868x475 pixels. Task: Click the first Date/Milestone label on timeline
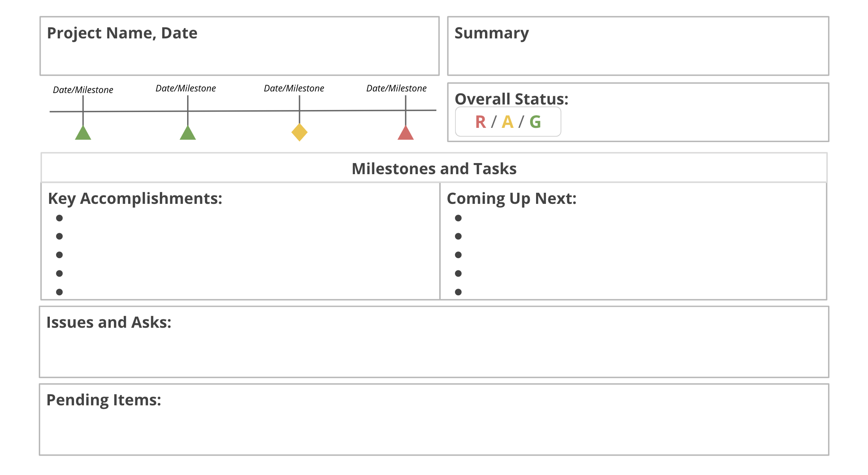(83, 90)
